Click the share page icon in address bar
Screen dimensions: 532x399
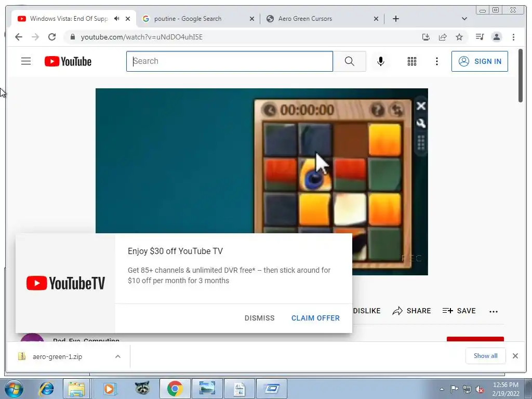[x=443, y=37]
